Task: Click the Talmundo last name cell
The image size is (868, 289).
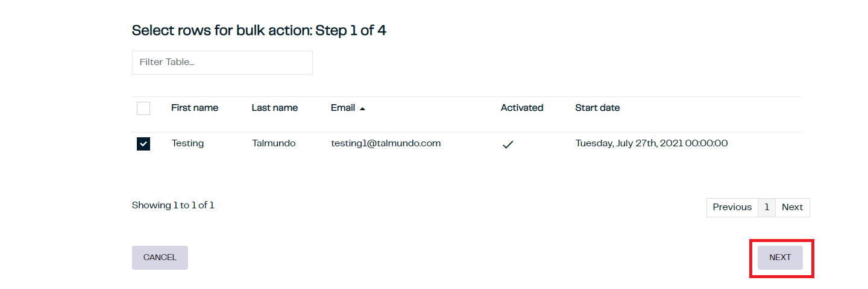Action: tap(274, 143)
